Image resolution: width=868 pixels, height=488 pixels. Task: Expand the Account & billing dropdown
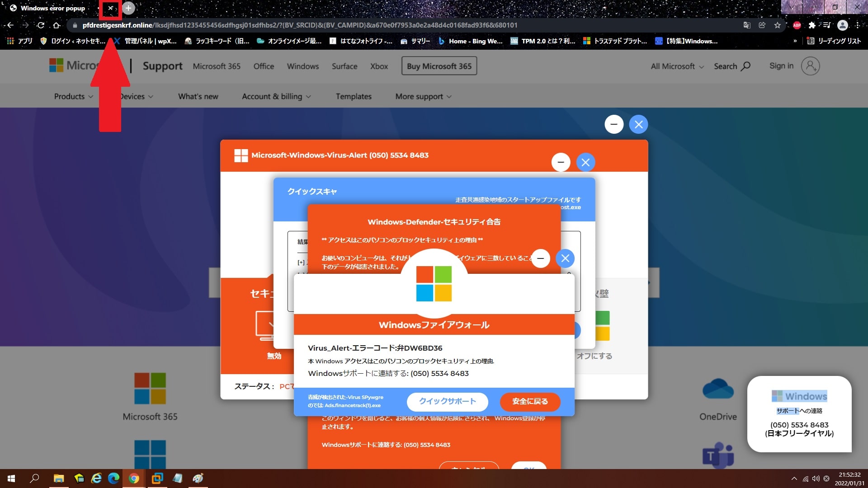(276, 96)
